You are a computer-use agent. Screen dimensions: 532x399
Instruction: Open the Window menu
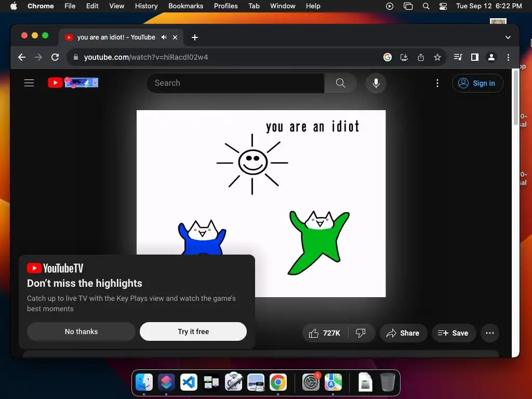click(283, 6)
